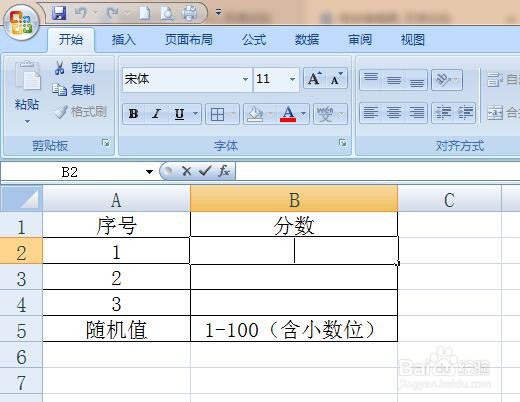Viewport: 520px width, 402px height.
Task: Open the 剪贴板 dialog launcher
Action: tap(106, 143)
